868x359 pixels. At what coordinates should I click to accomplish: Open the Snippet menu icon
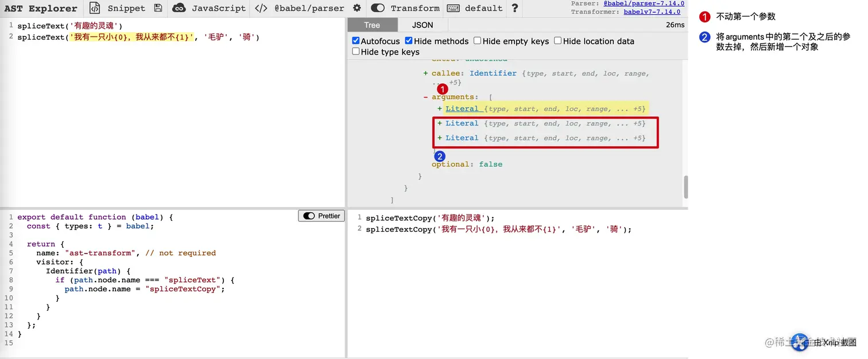[95, 8]
